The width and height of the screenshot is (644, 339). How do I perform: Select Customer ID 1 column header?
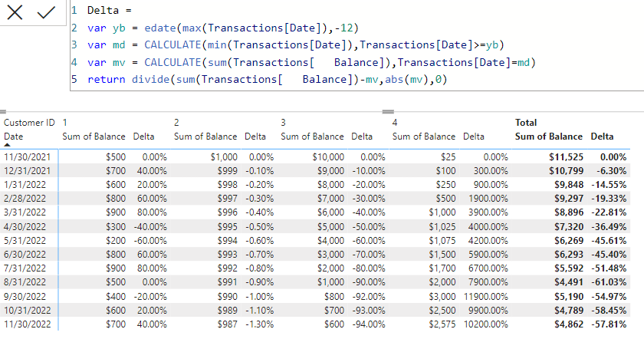(65, 123)
